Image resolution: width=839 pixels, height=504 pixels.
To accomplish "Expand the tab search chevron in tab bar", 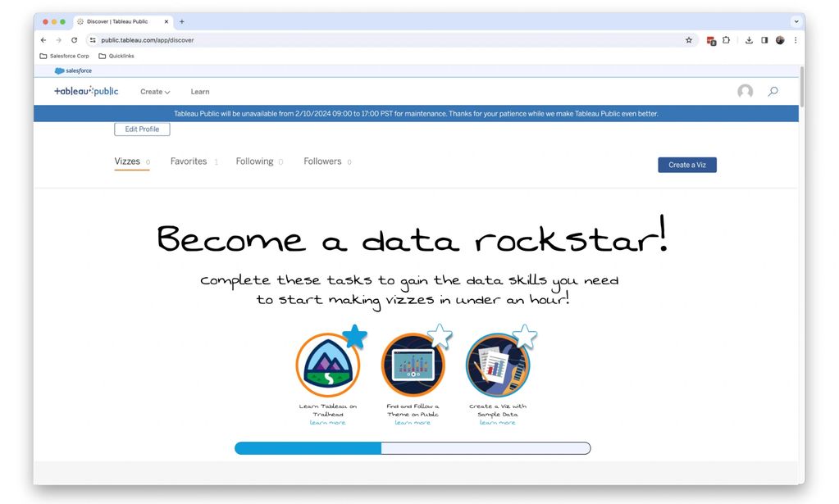I will (x=796, y=21).
